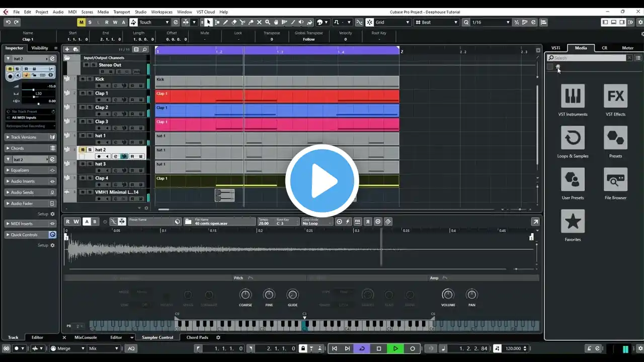The width and height of the screenshot is (644, 362).
Task: Open the VST Instruments media category
Action: tap(573, 96)
